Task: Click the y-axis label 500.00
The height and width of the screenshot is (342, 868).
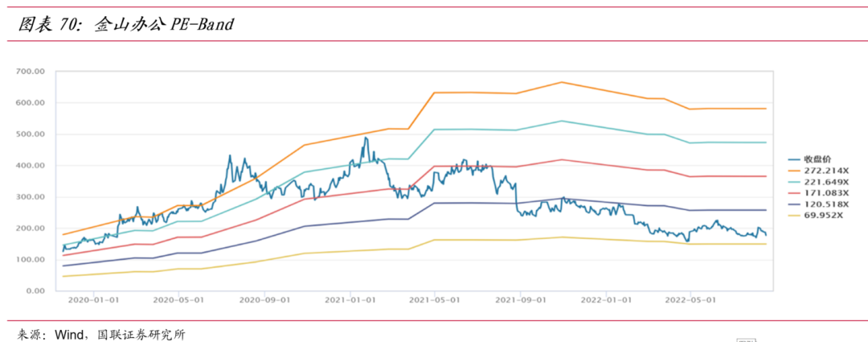Action: click(x=31, y=134)
